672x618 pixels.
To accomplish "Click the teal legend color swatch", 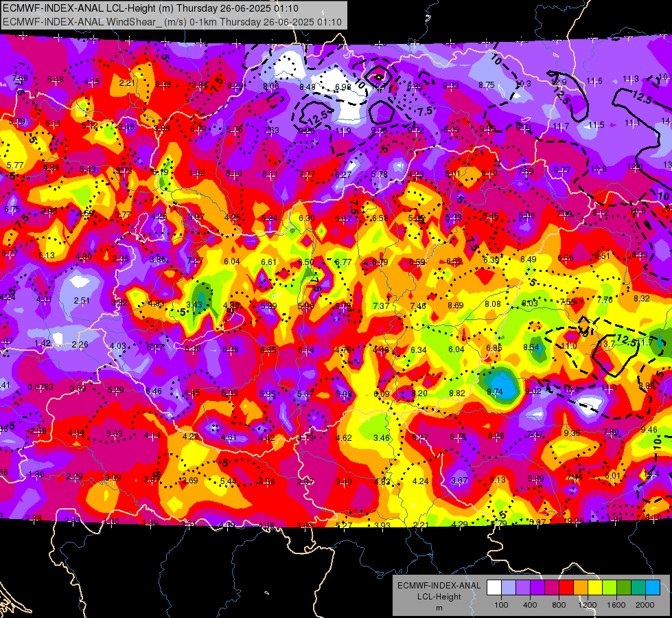I will pyautogui.click(x=638, y=588).
